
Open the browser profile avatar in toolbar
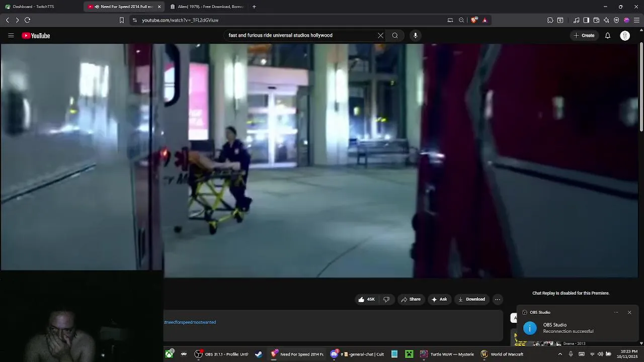click(x=626, y=20)
